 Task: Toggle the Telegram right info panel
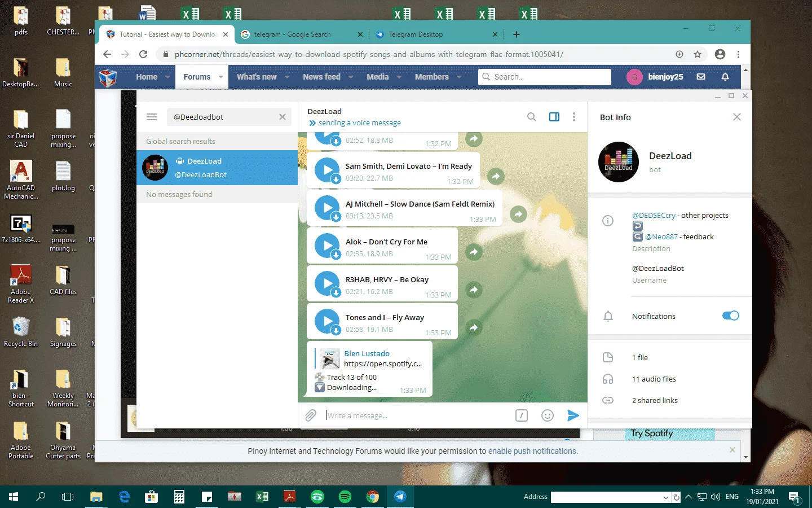coord(554,117)
